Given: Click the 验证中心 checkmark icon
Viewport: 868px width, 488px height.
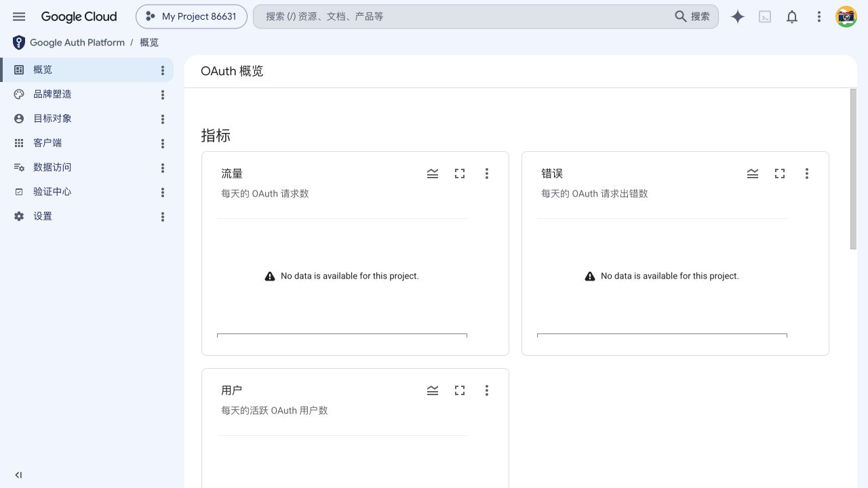Looking at the screenshot, I should coord(19,192).
